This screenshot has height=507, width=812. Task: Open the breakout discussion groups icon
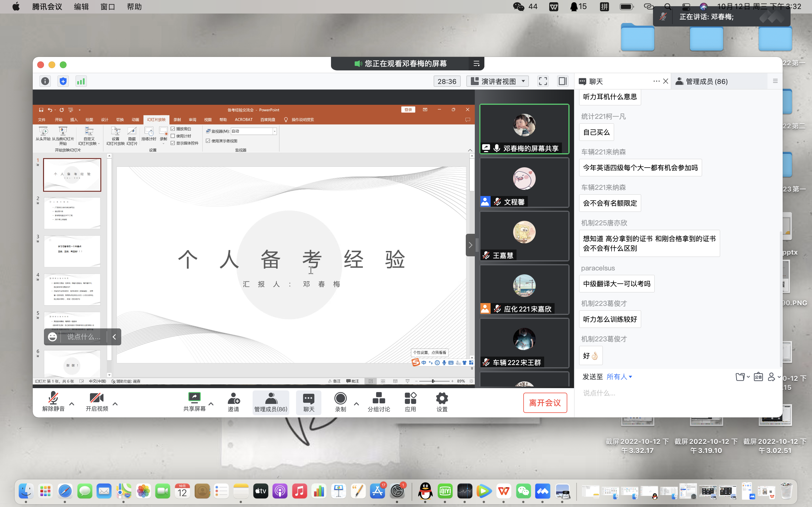378,402
